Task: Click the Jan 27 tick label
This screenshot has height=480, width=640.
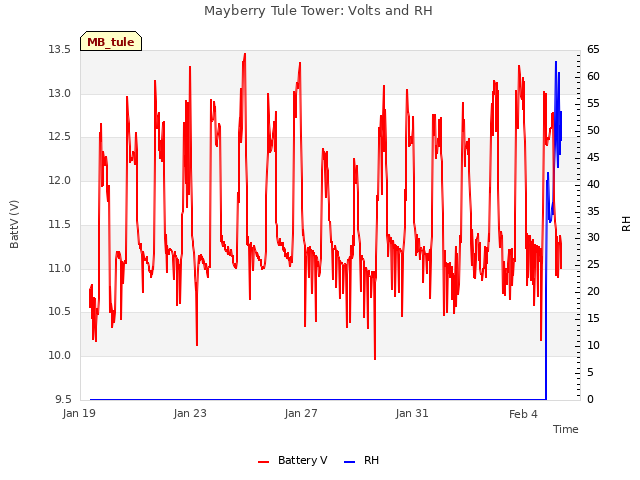Action: 301,413
